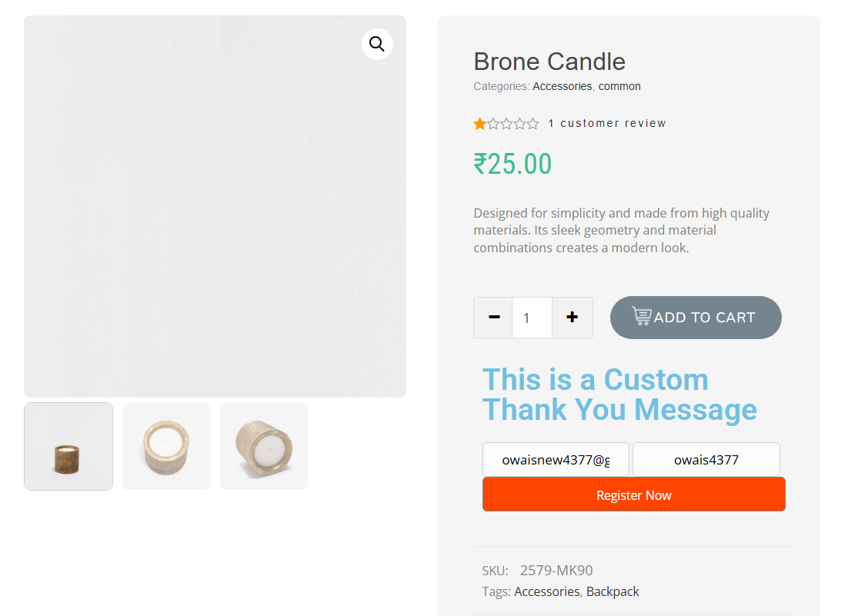Screen dimensions: 858x616
Task: Open the Backpack tag link
Action: (x=613, y=591)
